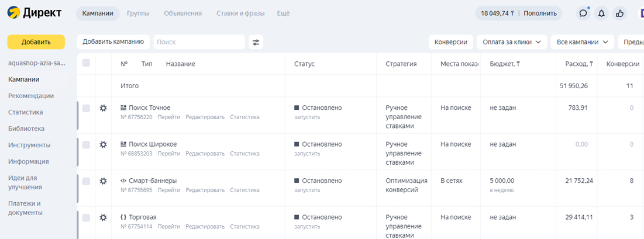Image resolution: width=644 pixels, height=239 pixels.
Task: Click the braces icon of Торговая
Action: 123,217
